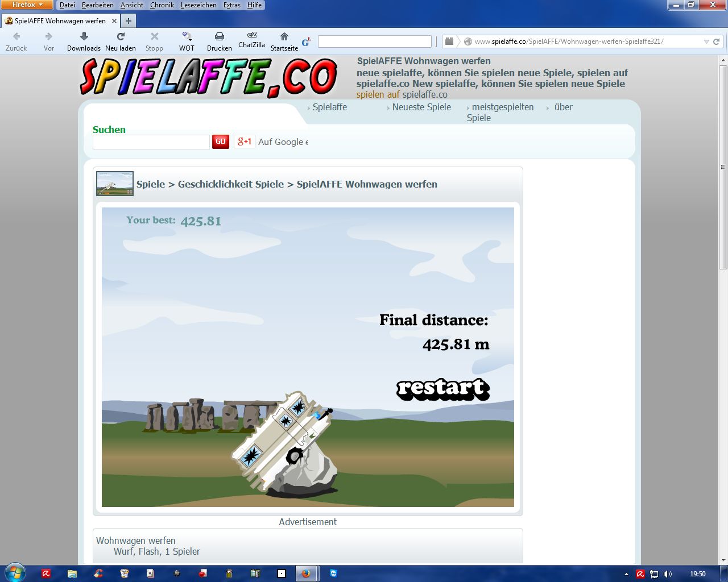The height and width of the screenshot is (582, 728).
Task: Click the Google +1 button
Action: [245, 142]
